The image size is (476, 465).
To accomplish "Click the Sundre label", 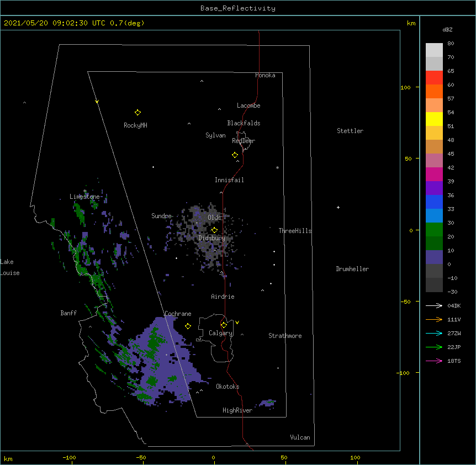I will coord(161,216).
